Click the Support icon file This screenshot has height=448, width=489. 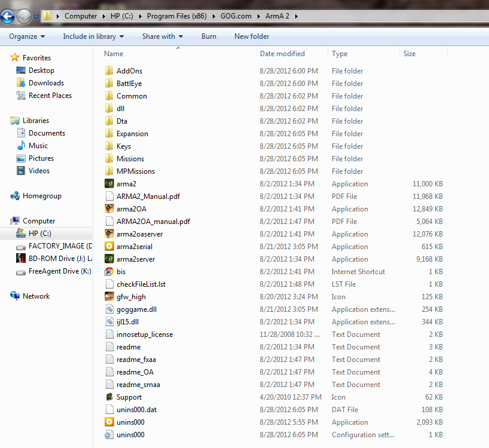pyautogui.click(x=109, y=397)
